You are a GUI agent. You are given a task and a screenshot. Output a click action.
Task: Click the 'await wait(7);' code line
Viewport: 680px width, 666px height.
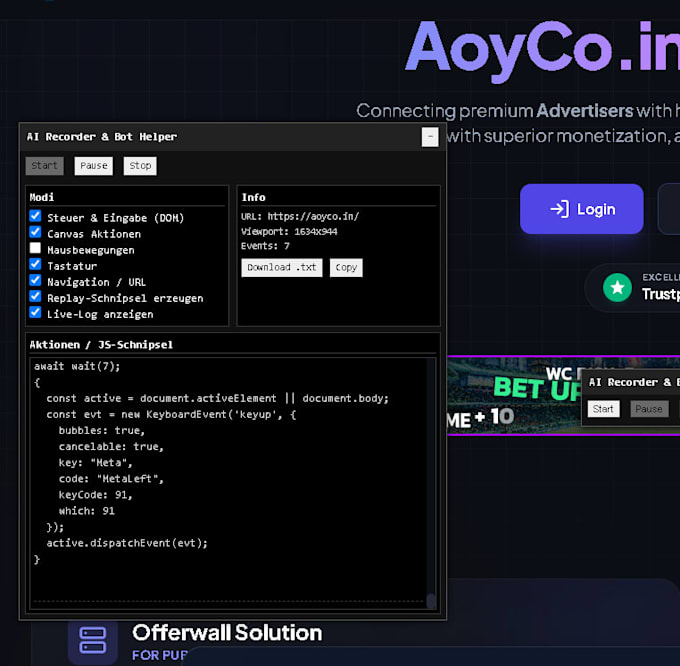77,366
